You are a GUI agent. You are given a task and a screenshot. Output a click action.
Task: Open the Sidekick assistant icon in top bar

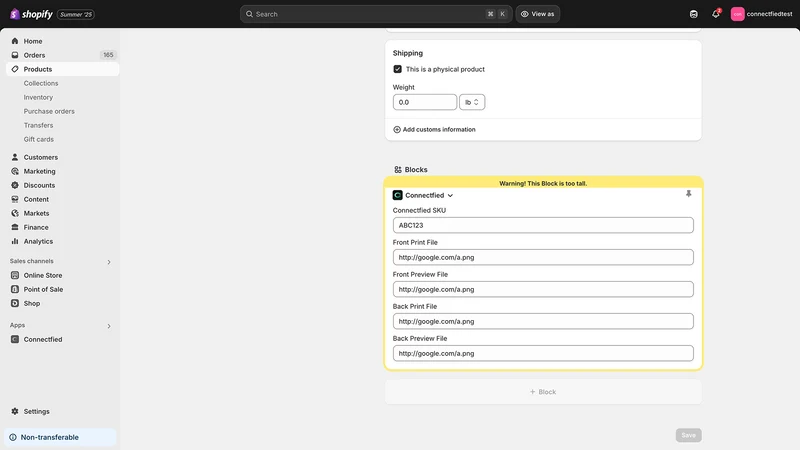pos(693,14)
